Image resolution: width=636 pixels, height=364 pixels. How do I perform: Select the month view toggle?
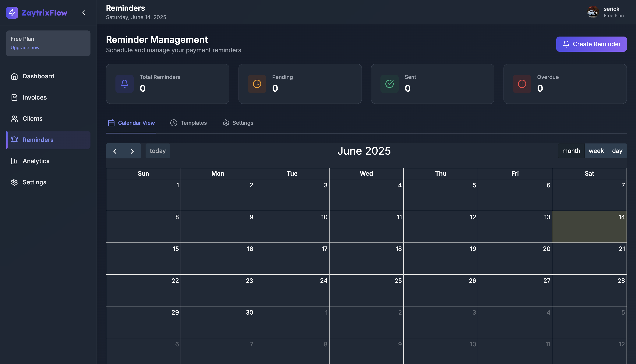[571, 151]
